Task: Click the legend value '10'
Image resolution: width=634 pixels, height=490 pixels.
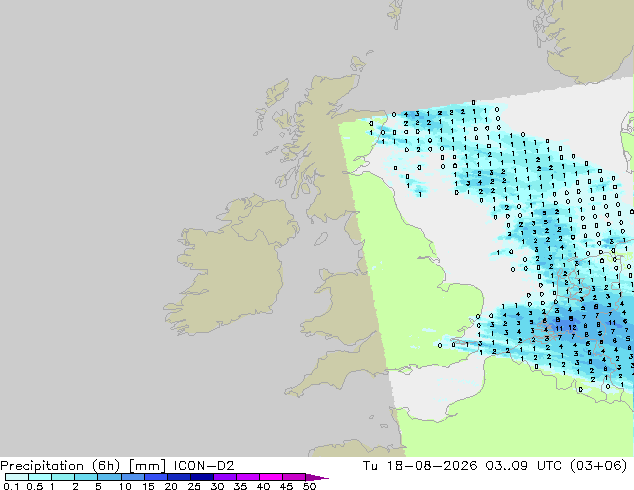Action: (125, 486)
